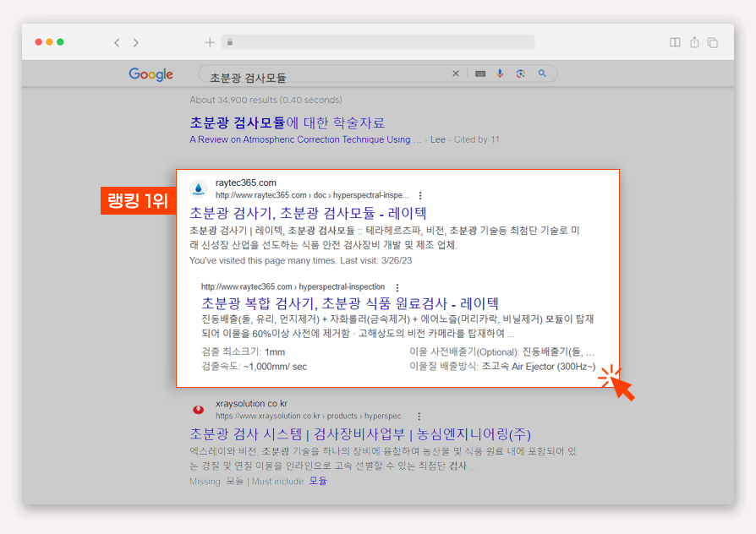The height and width of the screenshot is (534, 756).
Task: Open the on-screen keyboard icon
Action: (480, 74)
